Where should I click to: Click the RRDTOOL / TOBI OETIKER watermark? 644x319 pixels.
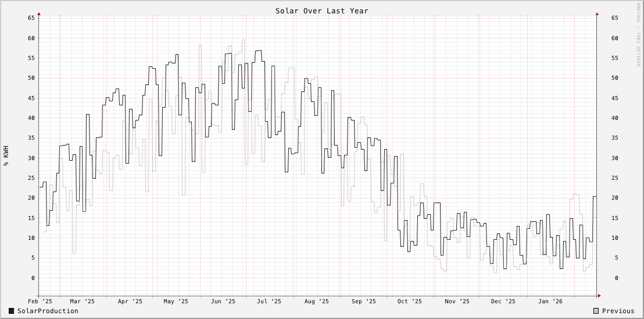pyautogui.click(x=638, y=35)
